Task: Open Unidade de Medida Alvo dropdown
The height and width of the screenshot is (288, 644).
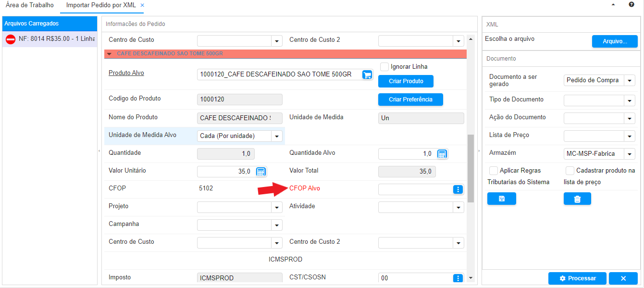Action: click(277, 136)
